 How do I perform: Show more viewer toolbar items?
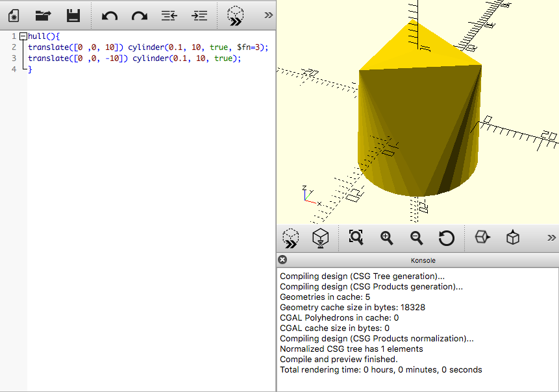pos(551,238)
